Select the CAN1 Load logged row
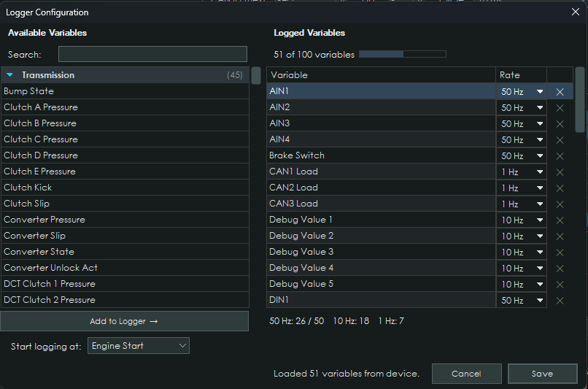The height and width of the screenshot is (389, 588). coord(381,172)
